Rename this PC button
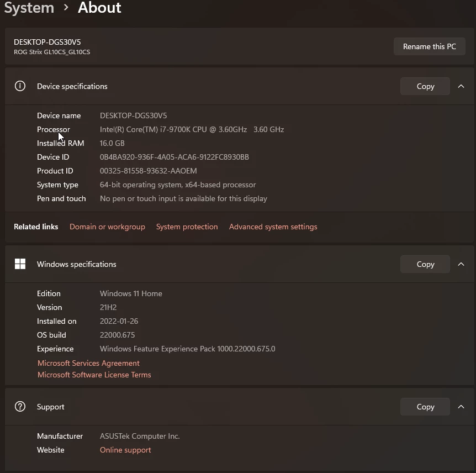 click(429, 46)
